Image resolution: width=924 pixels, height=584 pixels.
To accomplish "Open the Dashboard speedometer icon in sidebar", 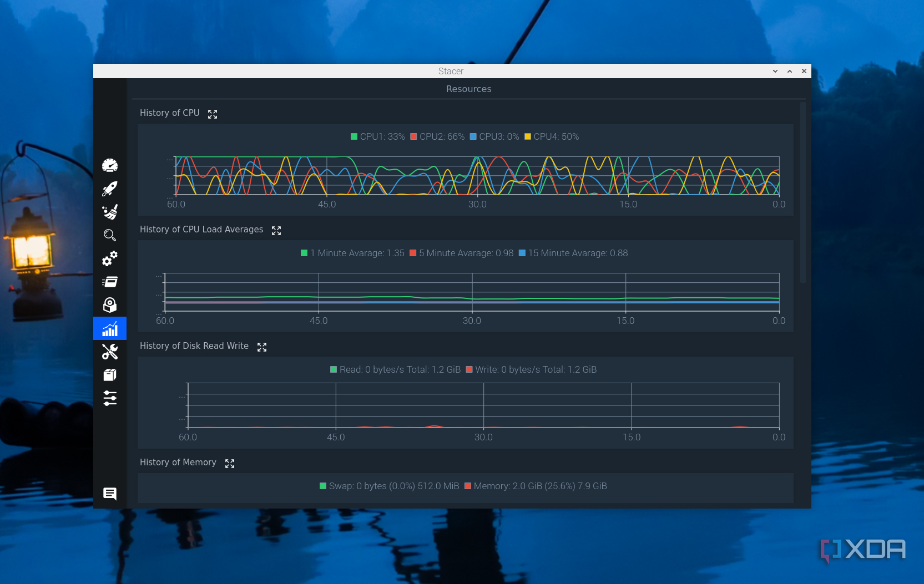I will [x=110, y=165].
